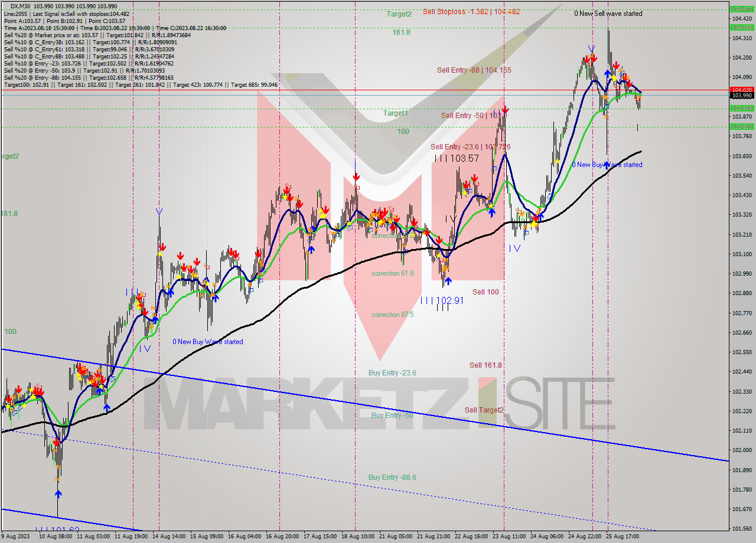756x543 pixels.
Task: Click the 102.770 price axis value
Action: point(742,313)
